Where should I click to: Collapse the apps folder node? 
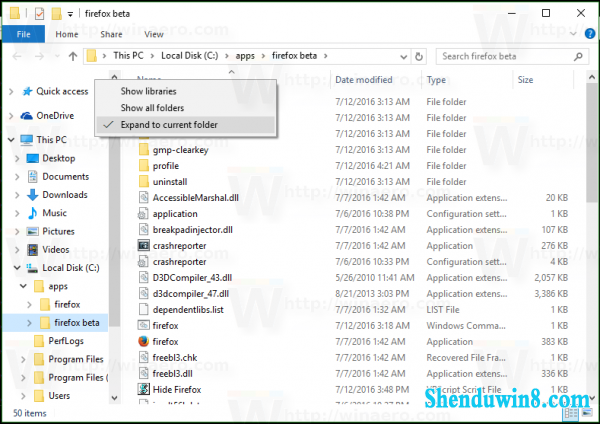(x=23, y=286)
